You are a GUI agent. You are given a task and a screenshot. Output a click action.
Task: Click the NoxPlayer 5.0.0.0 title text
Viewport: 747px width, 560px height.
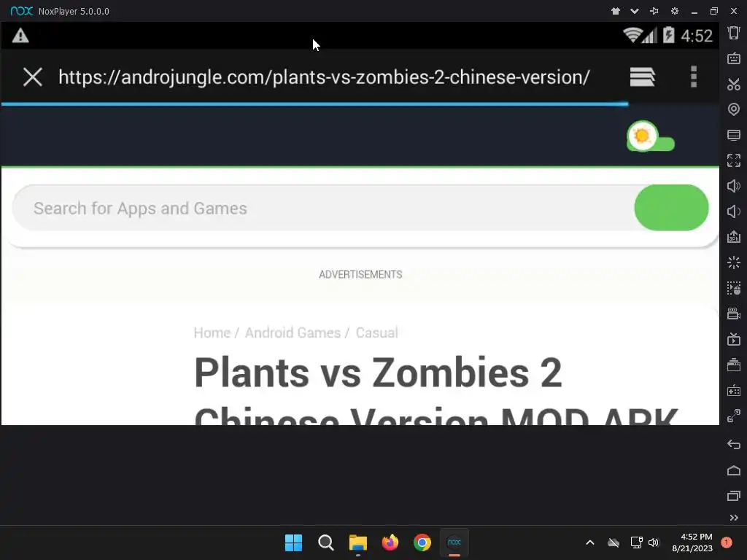coord(74,12)
